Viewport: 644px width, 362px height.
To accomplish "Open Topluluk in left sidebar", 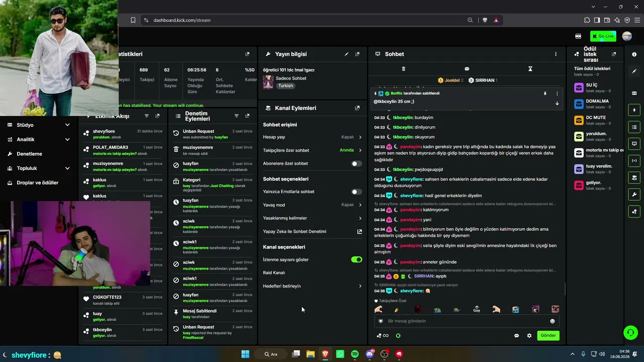I will click(39, 168).
